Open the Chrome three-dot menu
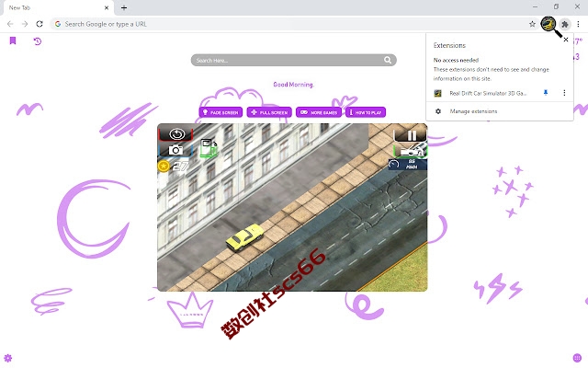588x368 pixels. tap(578, 24)
